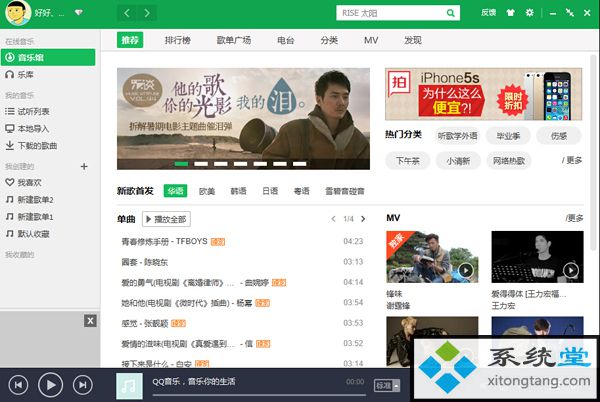Play the 锋味 谢霆锋 MV thumbnail
Viewport: 600px width, 402px height.
[x=432, y=257]
